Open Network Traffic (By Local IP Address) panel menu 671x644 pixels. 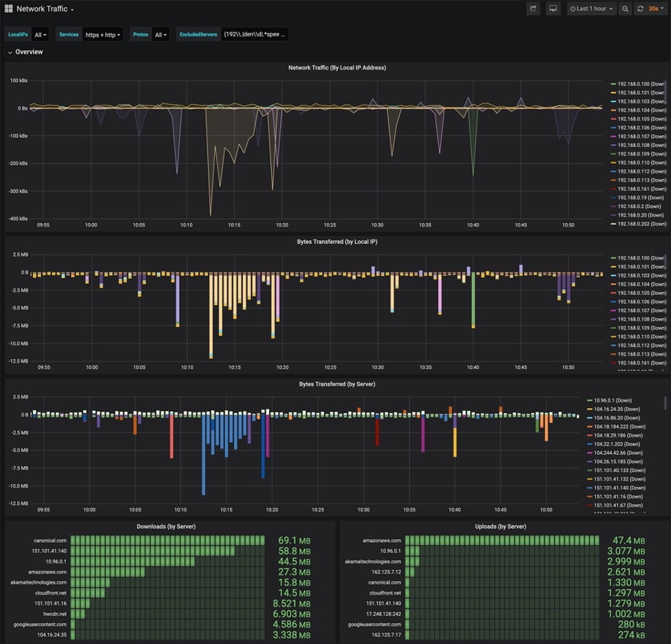[337, 67]
